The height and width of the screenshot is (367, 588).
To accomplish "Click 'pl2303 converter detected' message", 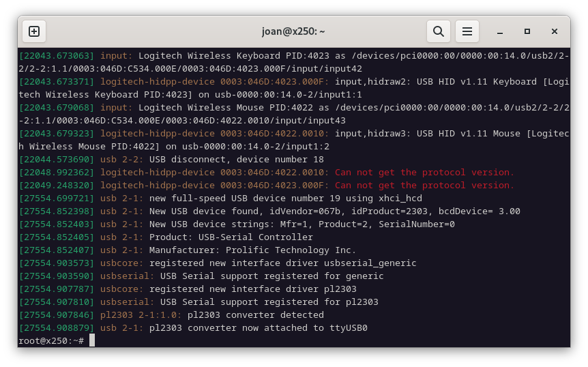I will point(255,315).
